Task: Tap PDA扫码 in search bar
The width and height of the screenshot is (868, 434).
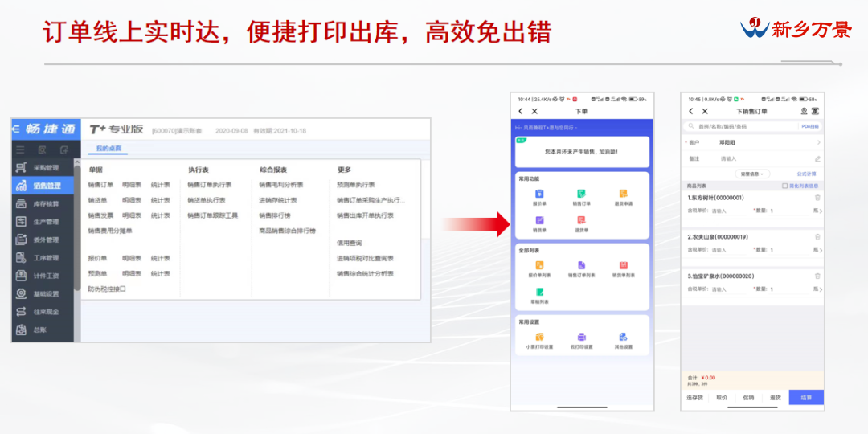Action: 810,126
